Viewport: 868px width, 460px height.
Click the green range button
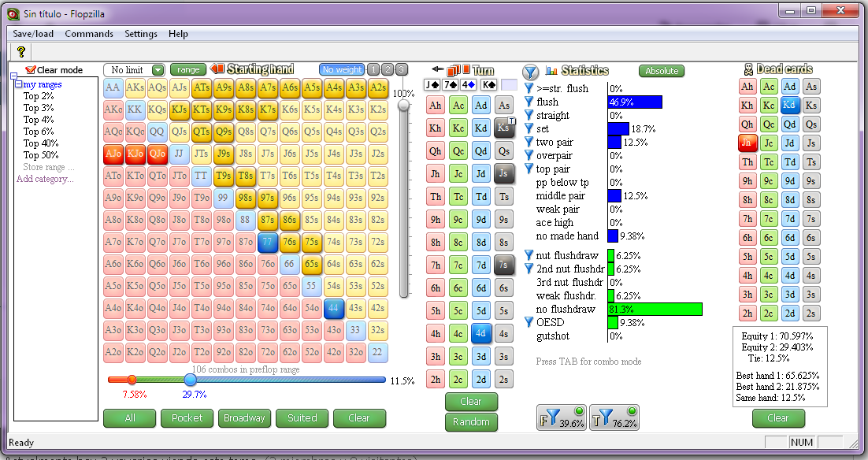pyautogui.click(x=188, y=70)
